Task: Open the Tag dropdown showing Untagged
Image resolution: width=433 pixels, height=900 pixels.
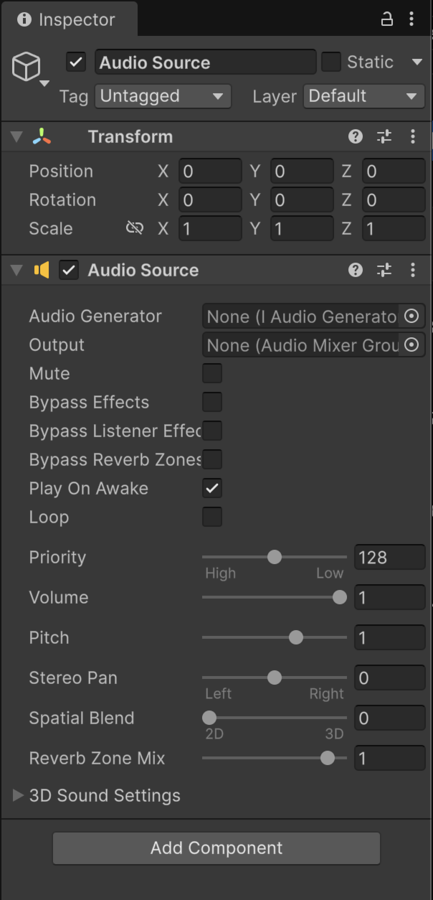Action: 163,96
